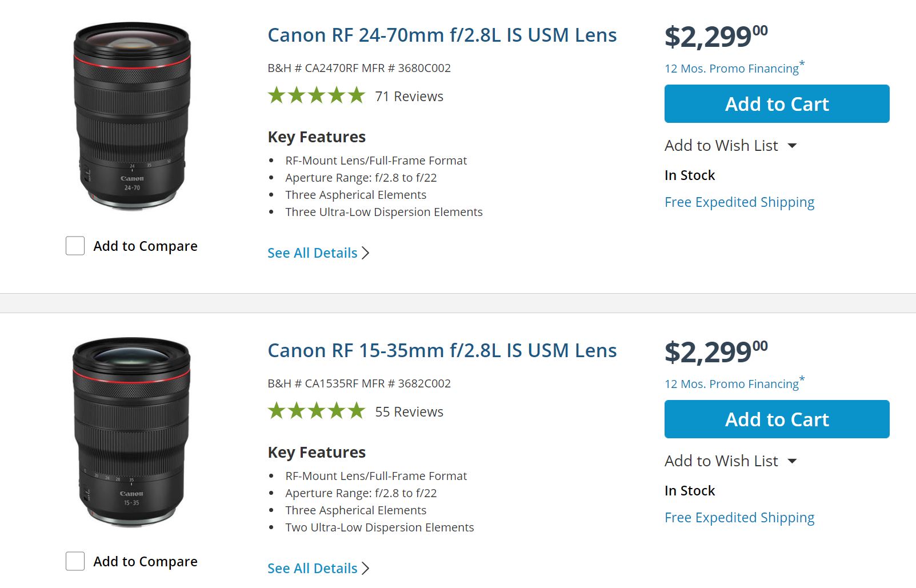Open Canon RF 15-35mm f/2.8L title link

pyautogui.click(x=442, y=351)
